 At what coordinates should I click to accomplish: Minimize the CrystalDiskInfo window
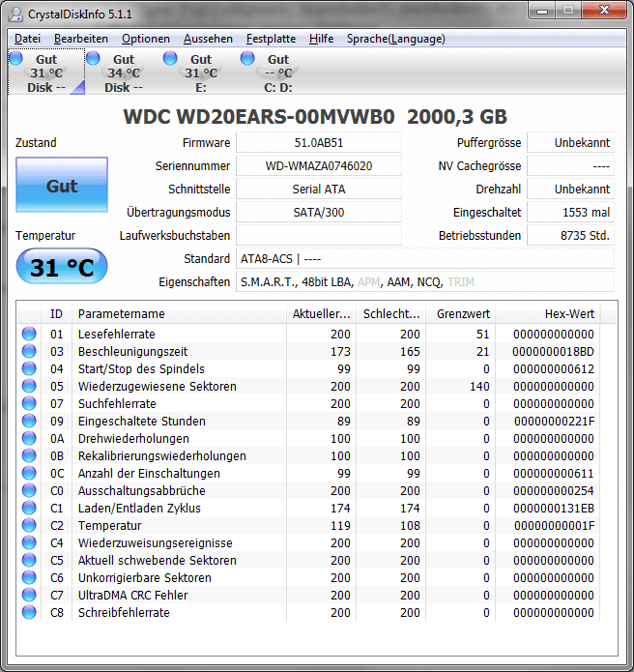click(542, 11)
